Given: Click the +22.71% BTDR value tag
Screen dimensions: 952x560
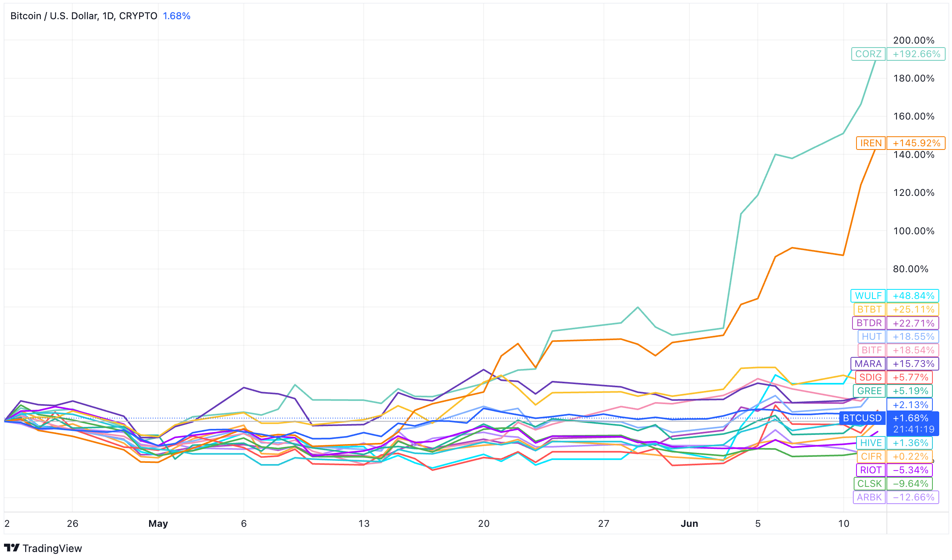Looking at the screenshot, I should (x=913, y=323).
